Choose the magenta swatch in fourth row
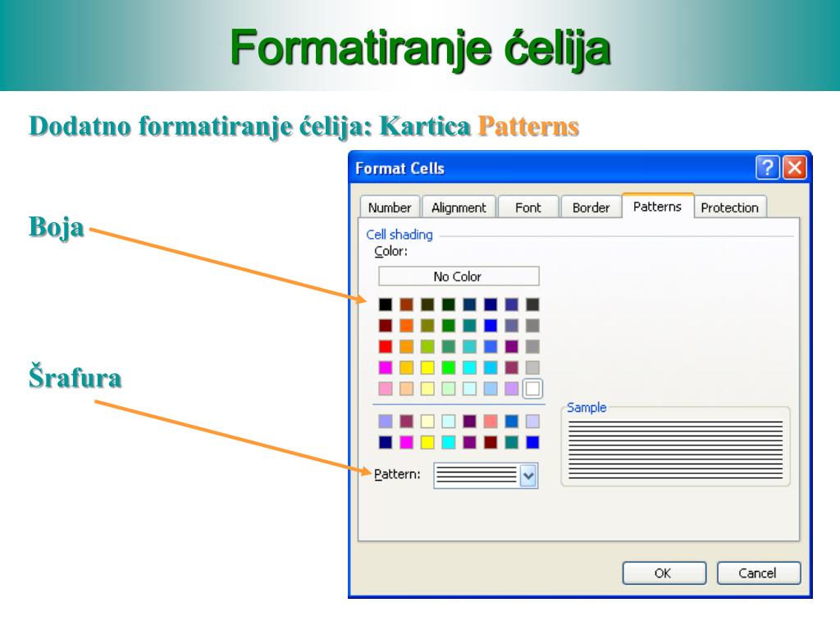Image resolution: width=840 pixels, height=630 pixels. (x=386, y=367)
